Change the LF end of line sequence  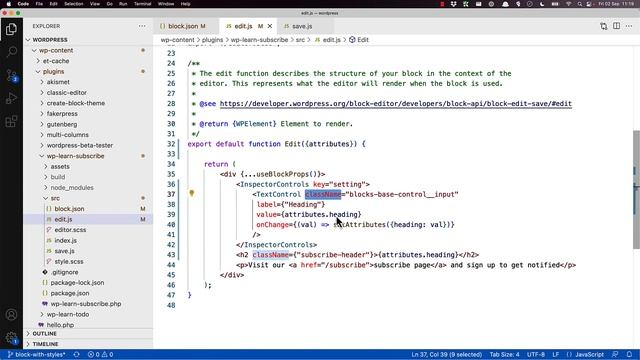(556, 354)
